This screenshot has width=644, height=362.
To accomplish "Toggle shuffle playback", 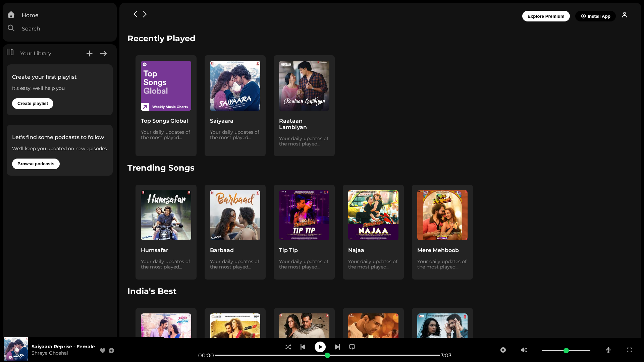I will [288, 347].
